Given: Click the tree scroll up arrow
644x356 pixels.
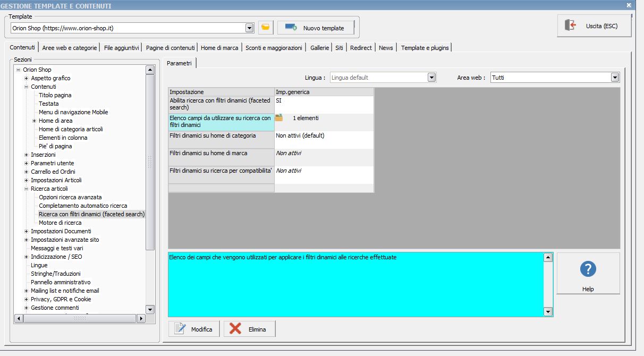Looking at the screenshot, I should 150,70.
